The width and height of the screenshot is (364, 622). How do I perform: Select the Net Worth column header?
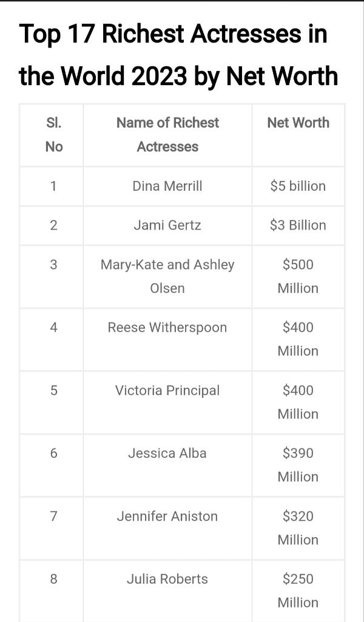[298, 123]
